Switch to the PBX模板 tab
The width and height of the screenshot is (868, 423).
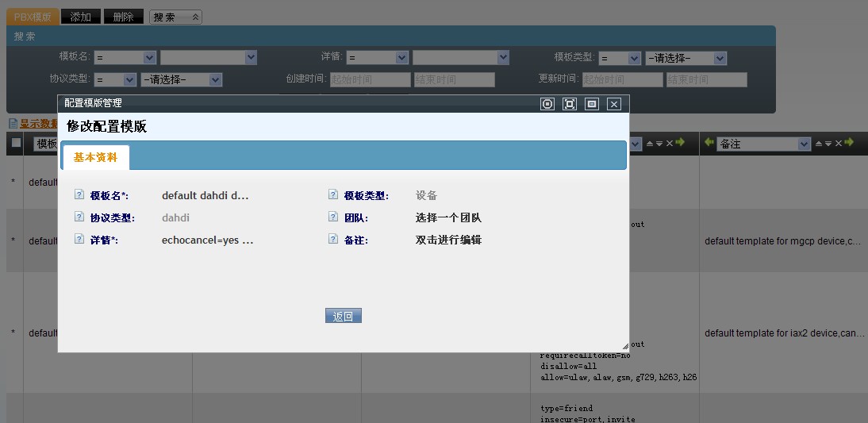click(33, 17)
